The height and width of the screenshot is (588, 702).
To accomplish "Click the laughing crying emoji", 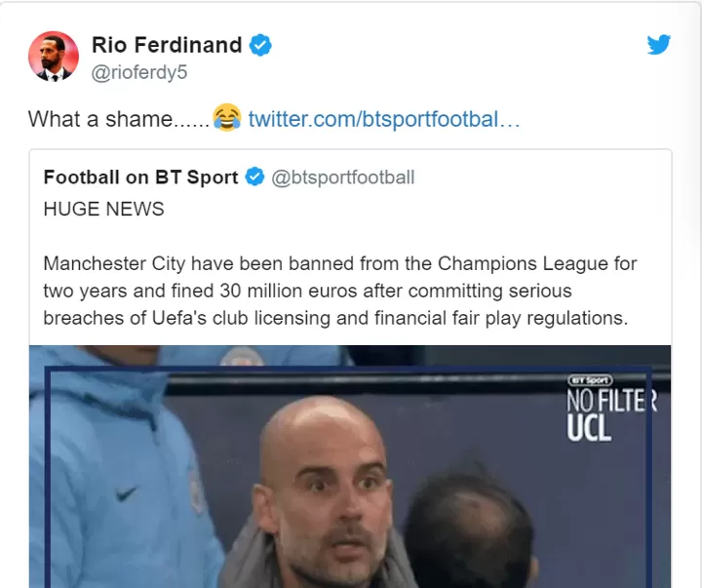I will tap(227, 117).
